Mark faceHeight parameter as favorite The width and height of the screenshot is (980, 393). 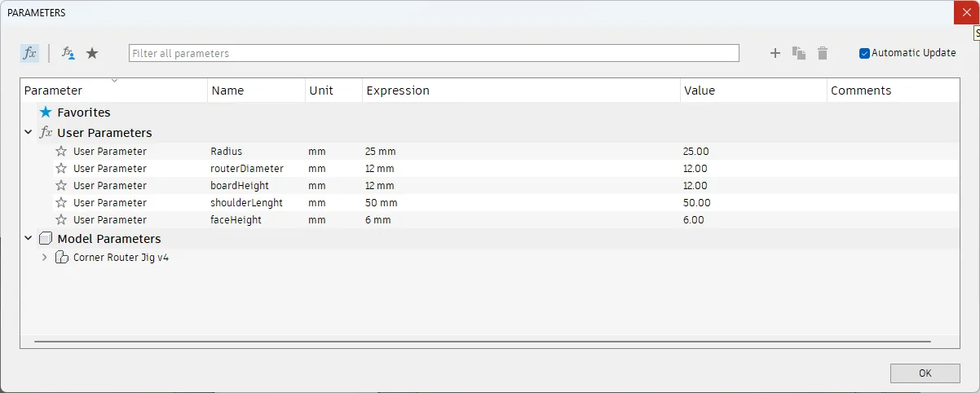[61, 220]
